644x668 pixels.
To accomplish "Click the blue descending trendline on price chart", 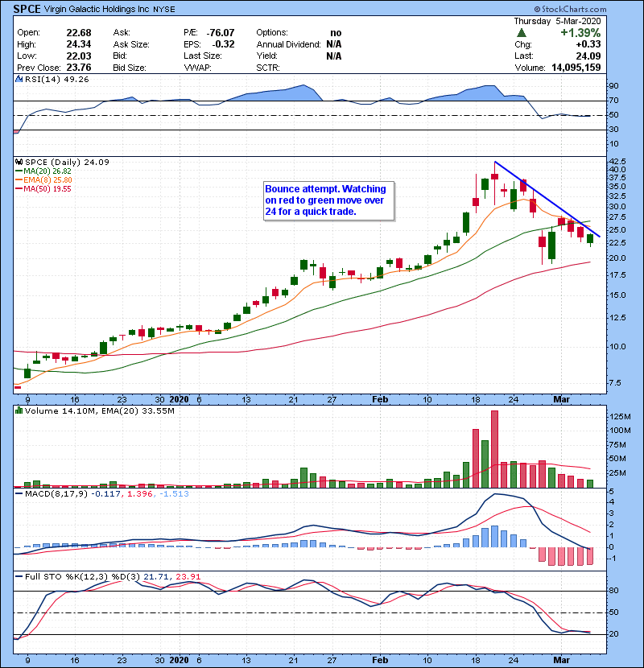I will (547, 199).
